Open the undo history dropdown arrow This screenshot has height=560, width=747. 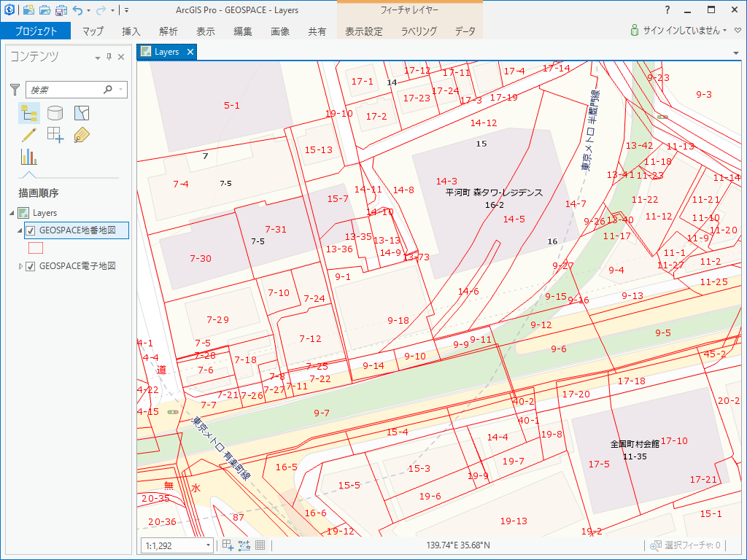[88, 10]
